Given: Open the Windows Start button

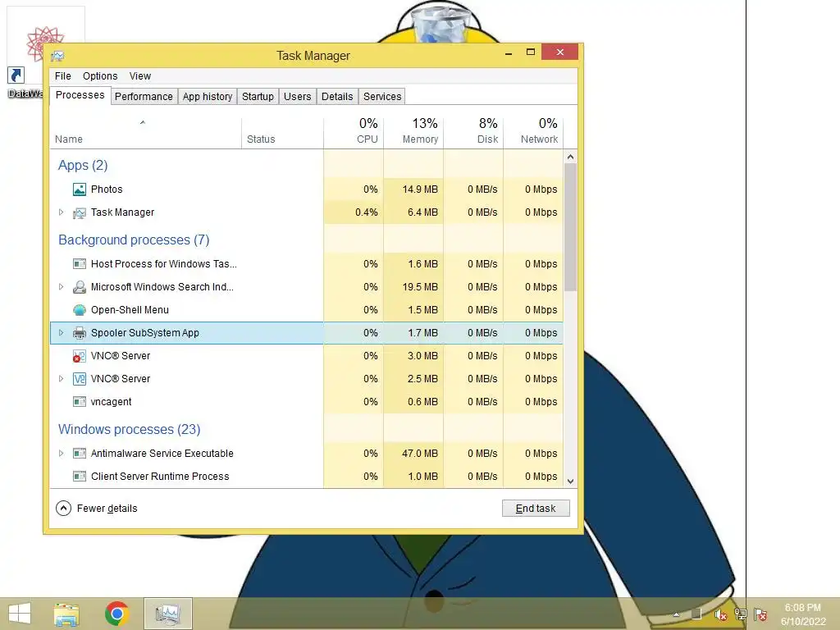Looking at the screenshot, I should [x=20, y=614].
